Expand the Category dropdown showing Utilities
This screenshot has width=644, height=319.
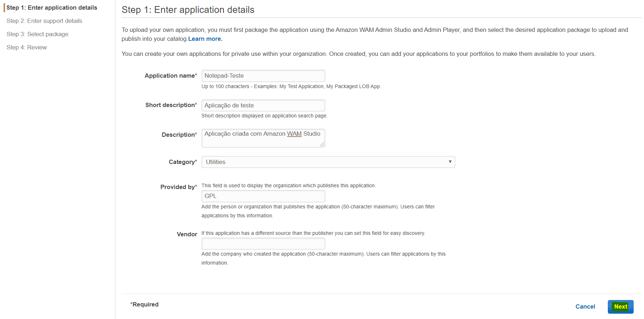(x=328, y=162)
